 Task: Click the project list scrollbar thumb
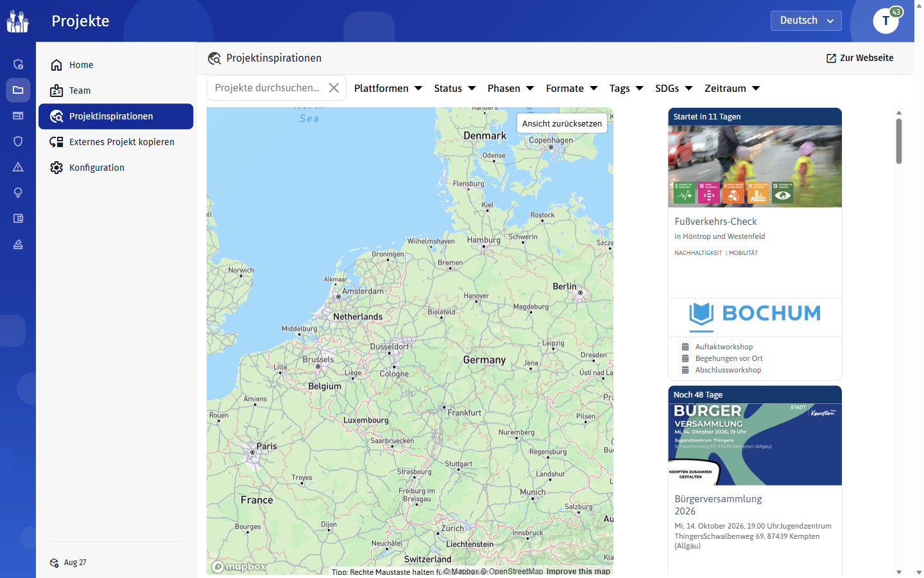[x=899, y=141]
